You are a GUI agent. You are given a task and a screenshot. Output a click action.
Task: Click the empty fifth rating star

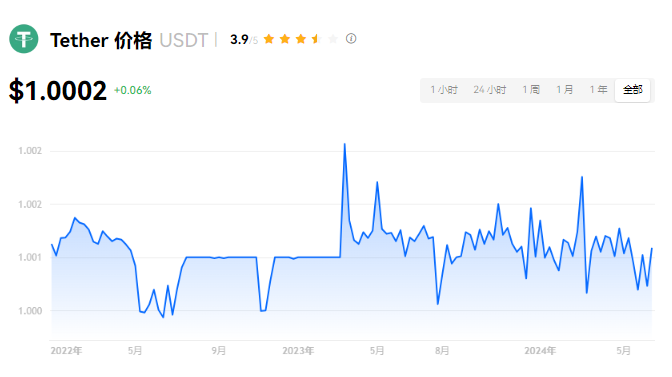coord(333,39)
